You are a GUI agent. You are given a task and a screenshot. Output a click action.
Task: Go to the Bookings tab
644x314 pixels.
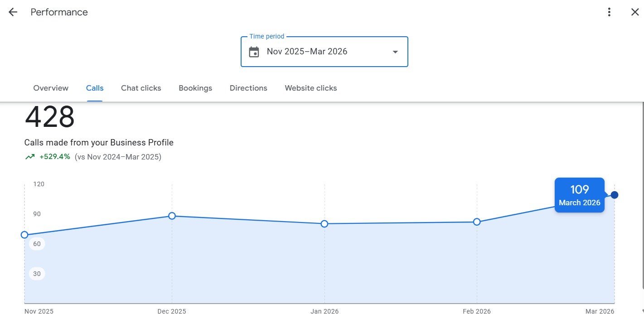(195, 88)
